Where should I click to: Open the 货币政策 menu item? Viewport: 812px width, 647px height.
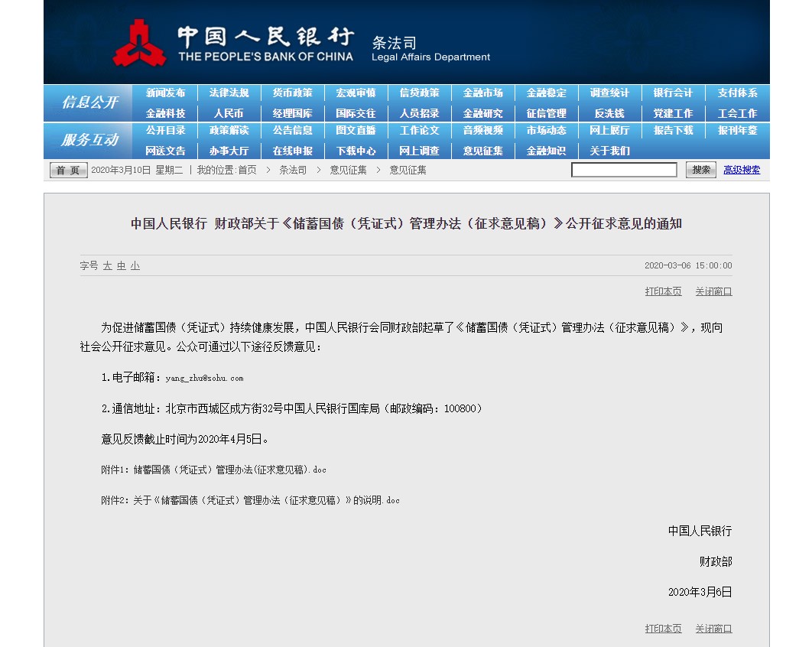(292, 93)
